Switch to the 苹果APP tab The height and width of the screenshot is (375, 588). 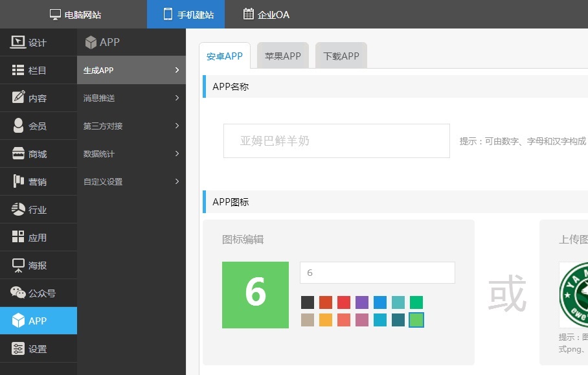283,56
